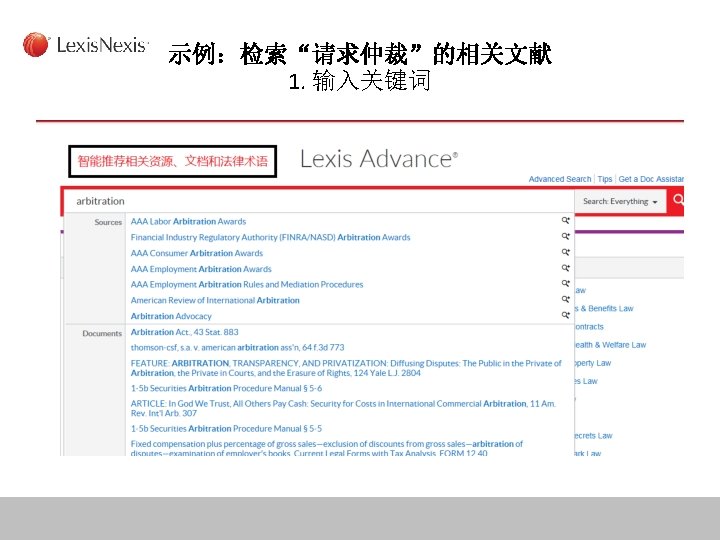Image resolution: width=720 pixels, height=540 pixels.
Task: Open the Tips link
Action: point(605,179)
